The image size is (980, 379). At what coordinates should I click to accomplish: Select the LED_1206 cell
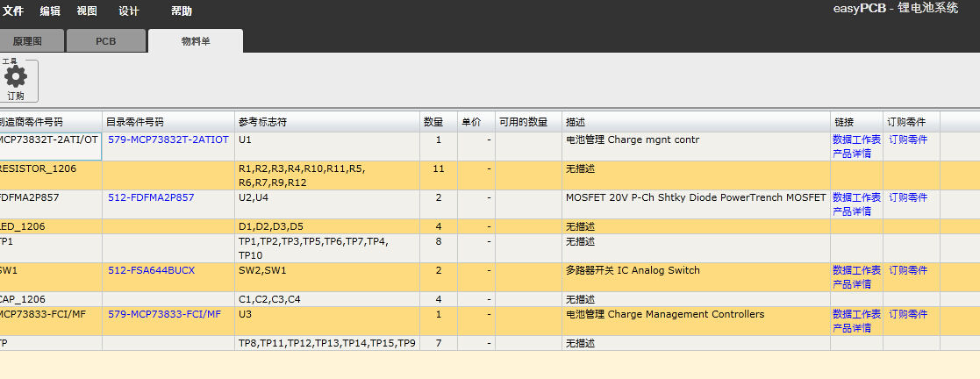51,226
